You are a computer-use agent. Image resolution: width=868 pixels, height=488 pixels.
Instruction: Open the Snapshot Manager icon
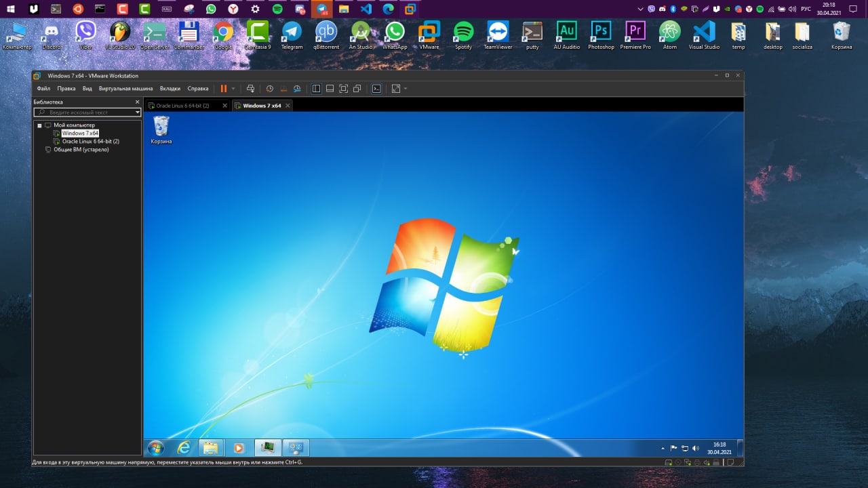pyautogui.click(x=298, y=89)
